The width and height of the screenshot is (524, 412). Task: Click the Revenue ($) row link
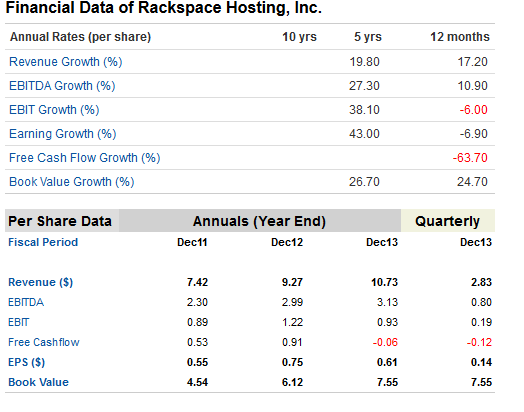[x=40, y=282]
